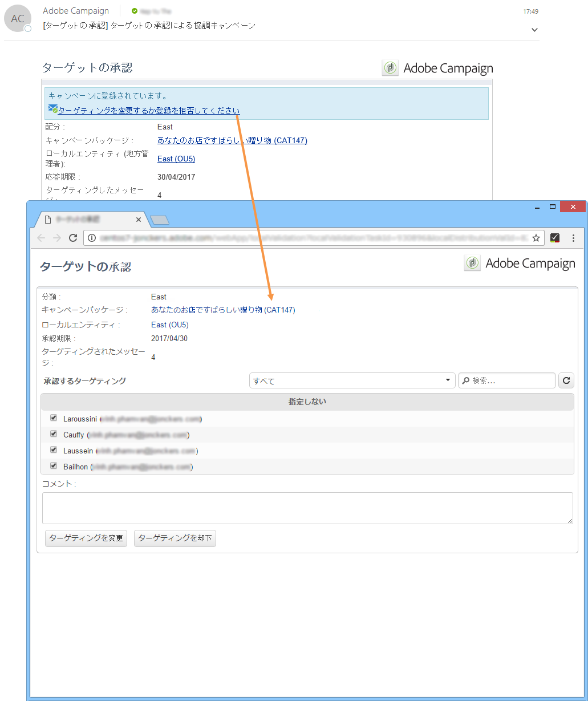Uncheck the Cauffy checkbox
The image size is (588, 701).
click(x=54, y=434)
